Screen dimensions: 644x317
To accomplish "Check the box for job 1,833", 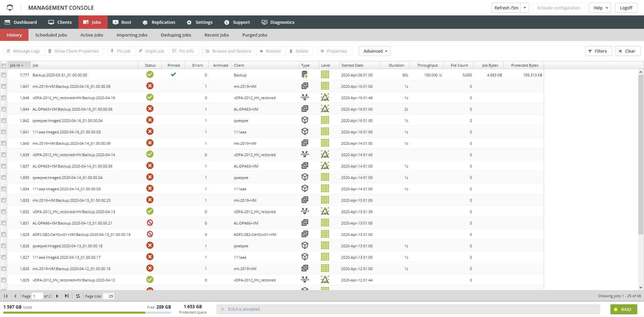I will pyautogui.click(x=4, y=200).
